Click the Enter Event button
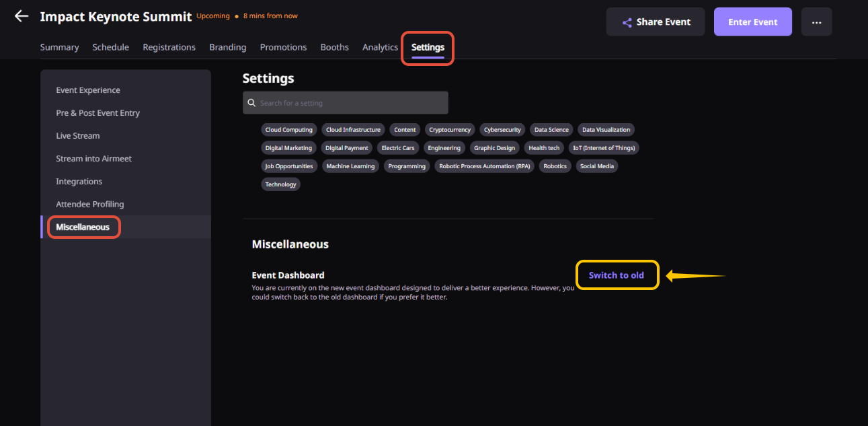 click(752, 22)
